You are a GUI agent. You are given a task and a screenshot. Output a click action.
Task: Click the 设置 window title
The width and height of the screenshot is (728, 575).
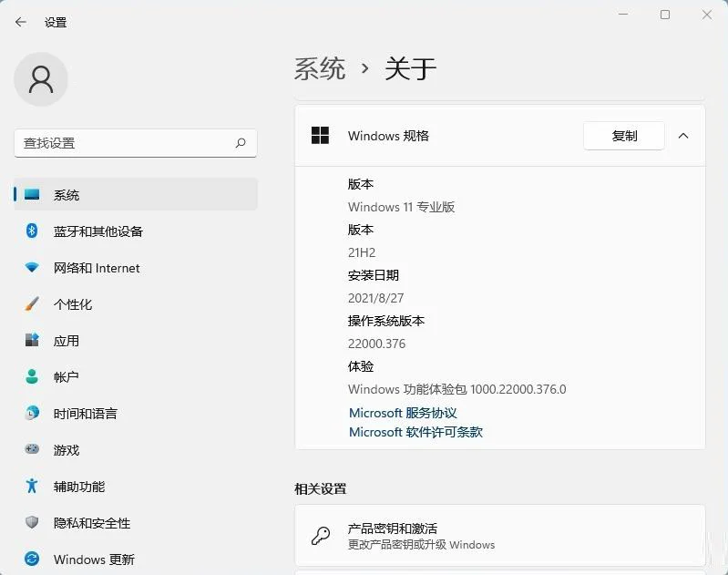(x=56, y=22)
